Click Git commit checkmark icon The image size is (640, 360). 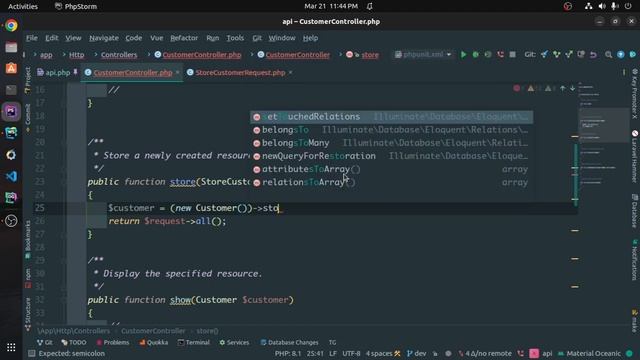[556, 54]
